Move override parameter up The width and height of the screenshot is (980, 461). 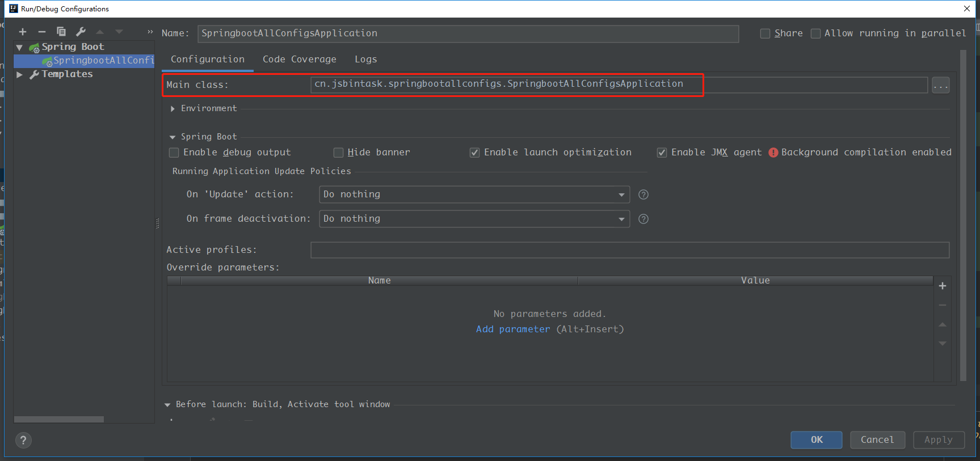pyautogui.click(x=943, y=324)
